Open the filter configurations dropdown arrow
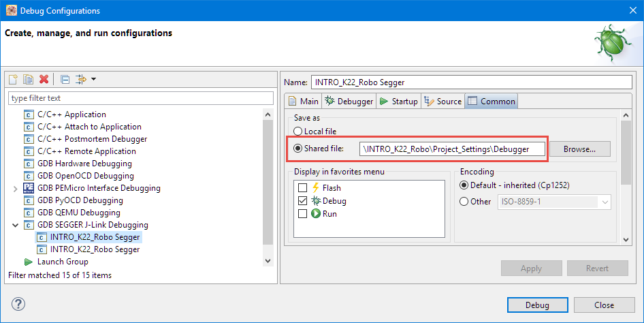Screen dimensions: 644x323 click(x=93, y=80)
